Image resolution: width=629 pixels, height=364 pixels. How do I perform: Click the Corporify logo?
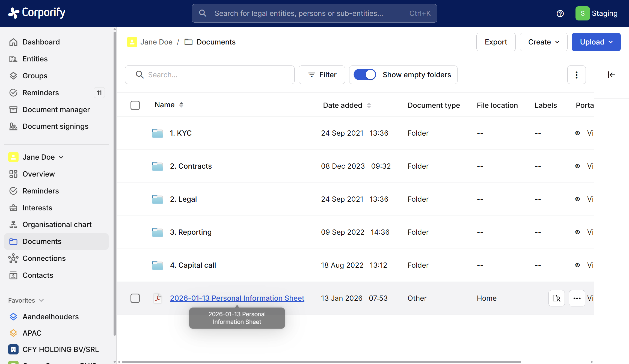(37, 13)
